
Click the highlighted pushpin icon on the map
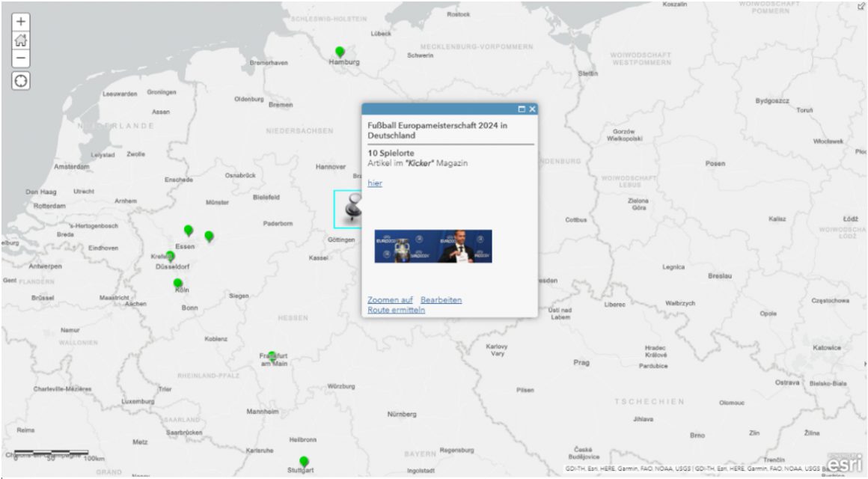[349, 209]
